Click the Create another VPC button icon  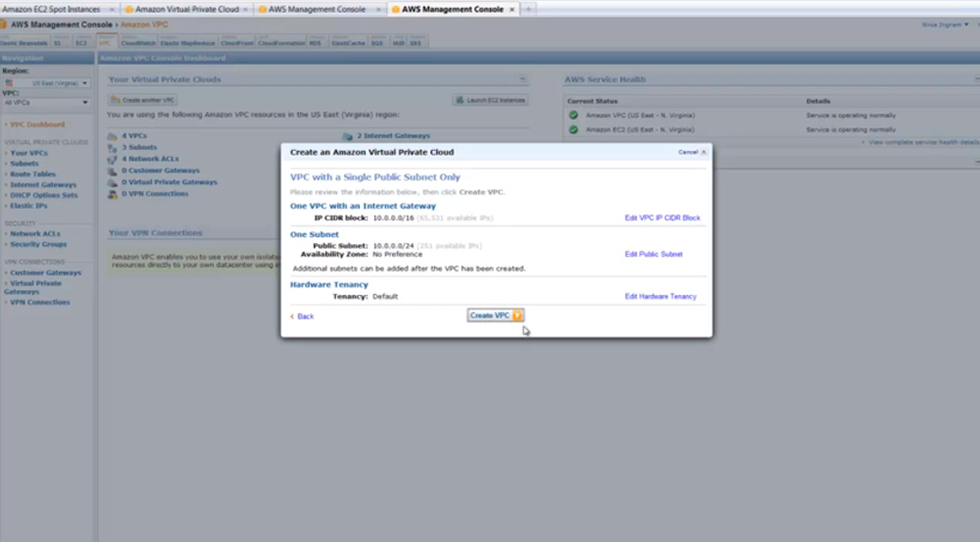pyautogui.click(x=115, y=100)
